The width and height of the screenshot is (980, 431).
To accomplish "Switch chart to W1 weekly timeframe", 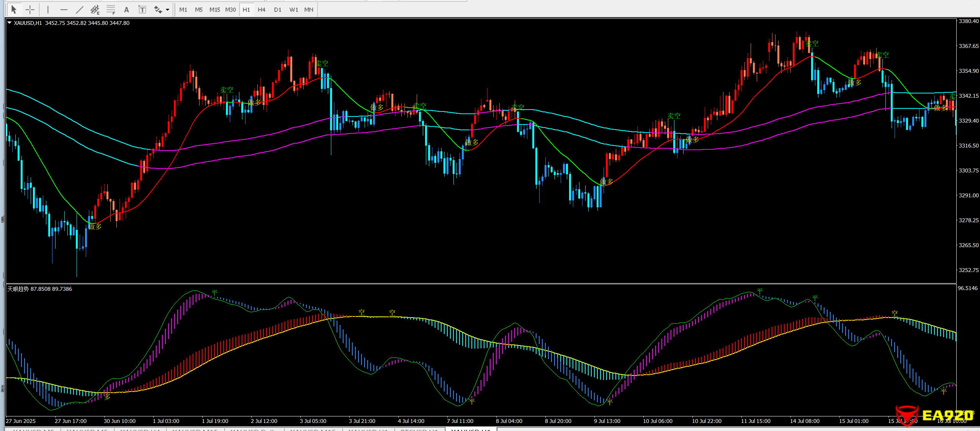I will tap(294, 10).
